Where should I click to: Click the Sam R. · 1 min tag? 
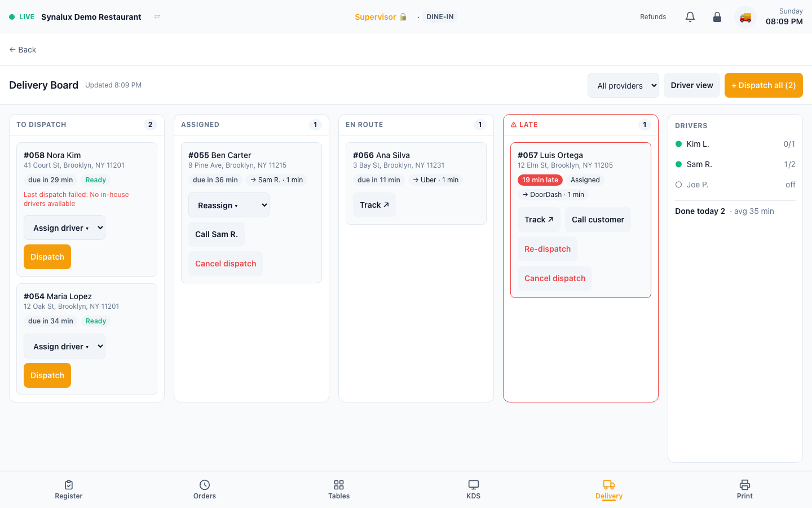(276, 180)
